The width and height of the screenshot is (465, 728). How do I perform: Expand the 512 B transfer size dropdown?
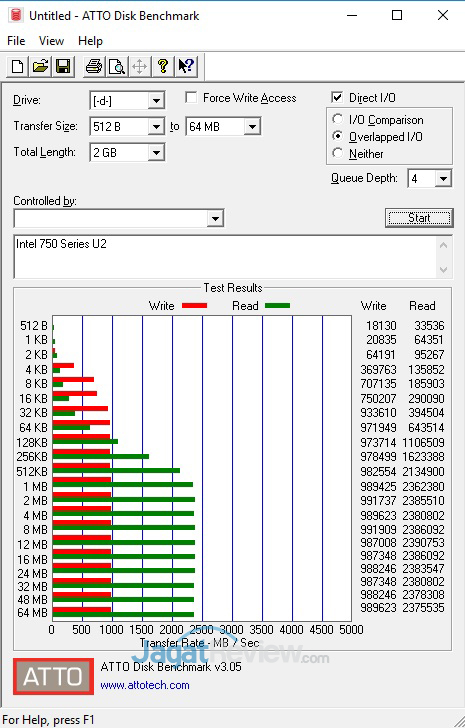[x=156, y=127]
